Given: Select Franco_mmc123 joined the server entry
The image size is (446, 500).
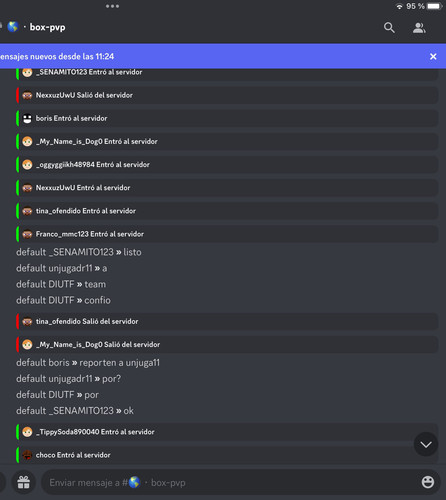Looking at the screenshot, I should click(x=227, y=234).
